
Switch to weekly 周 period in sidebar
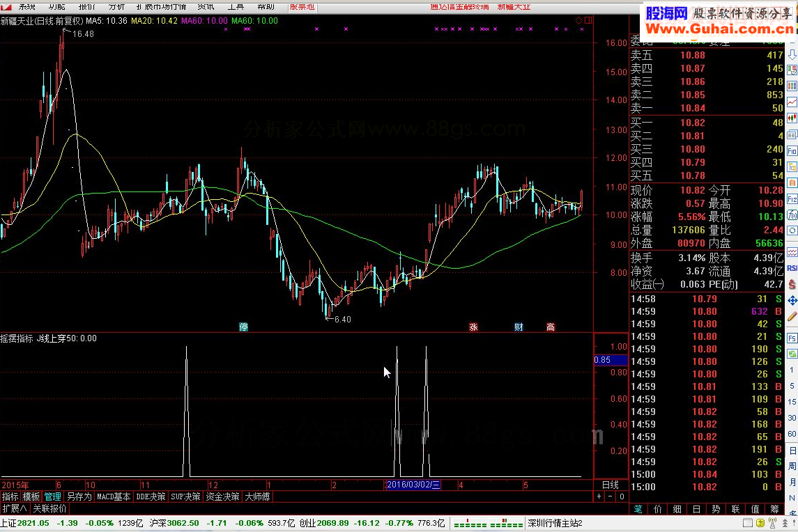click(x=792, y=466)
